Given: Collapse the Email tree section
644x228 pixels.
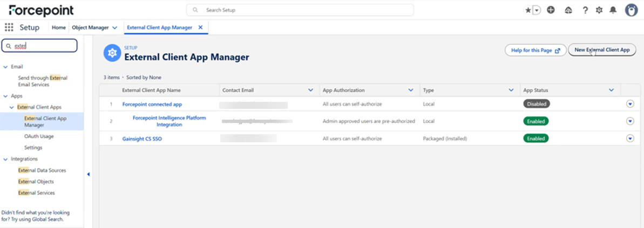Looking at the screenshot, I should pos(5,67).
